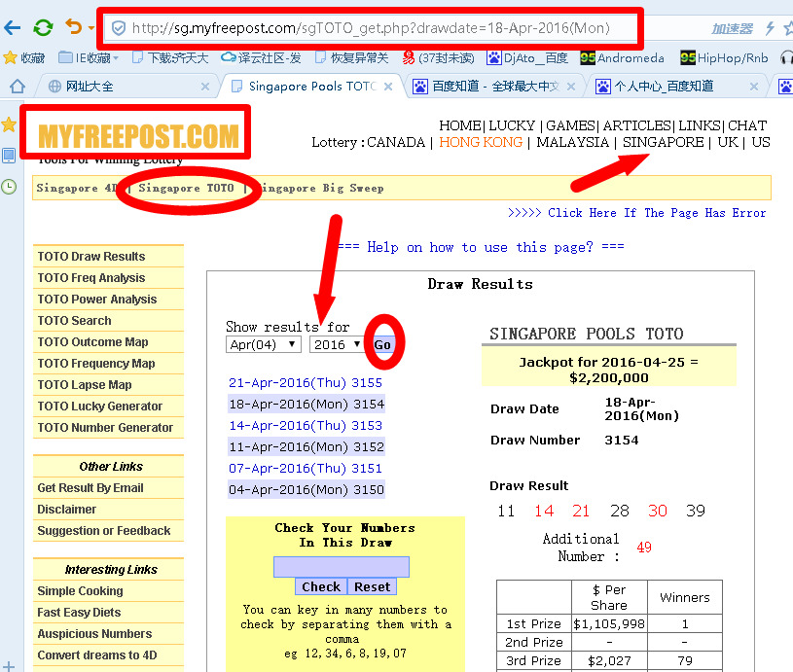Click the plus icon at sidebar bottom
The width and height of the screenshot is (793, 672).
tap(9, 666)
